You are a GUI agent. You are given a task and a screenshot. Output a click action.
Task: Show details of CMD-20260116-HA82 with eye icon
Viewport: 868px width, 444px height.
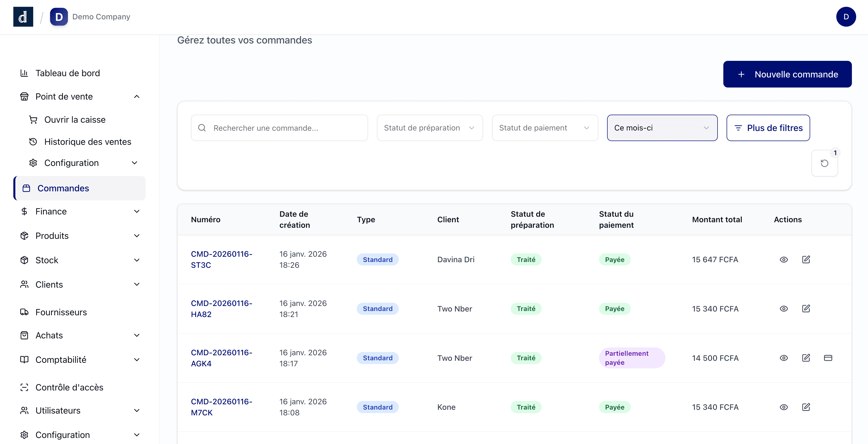[784, 309]
